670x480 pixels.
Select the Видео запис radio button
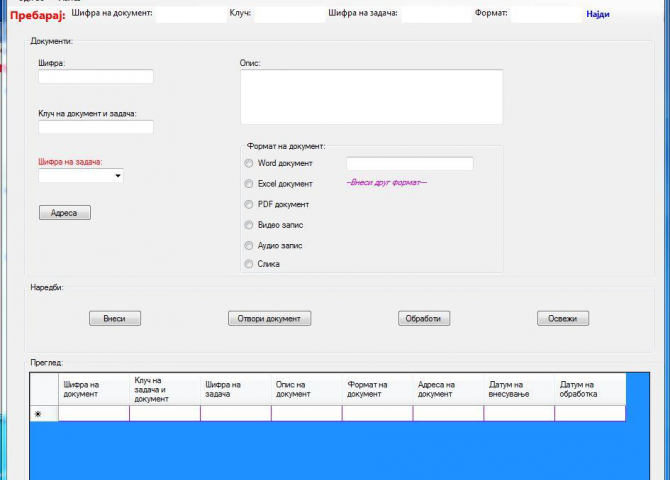(x=250, y=225)
